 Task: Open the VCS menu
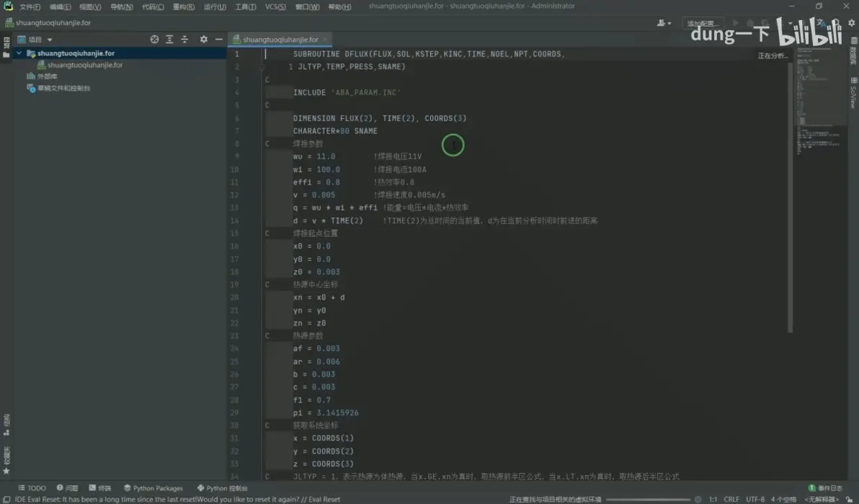tap(275, 6)
